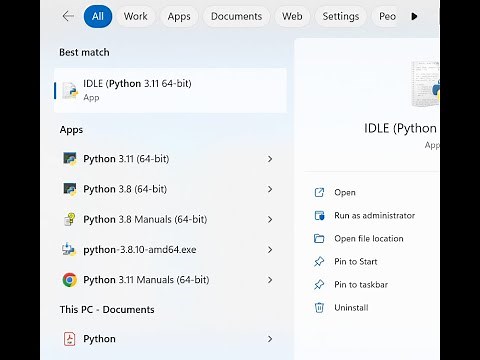
Task: Click the more filters arrow icon
Action: tap(414, 16)
